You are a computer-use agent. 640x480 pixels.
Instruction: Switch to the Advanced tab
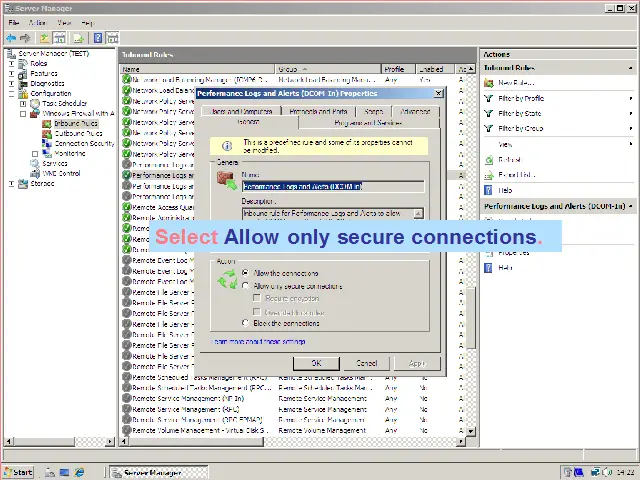click(x=415, y=111)
